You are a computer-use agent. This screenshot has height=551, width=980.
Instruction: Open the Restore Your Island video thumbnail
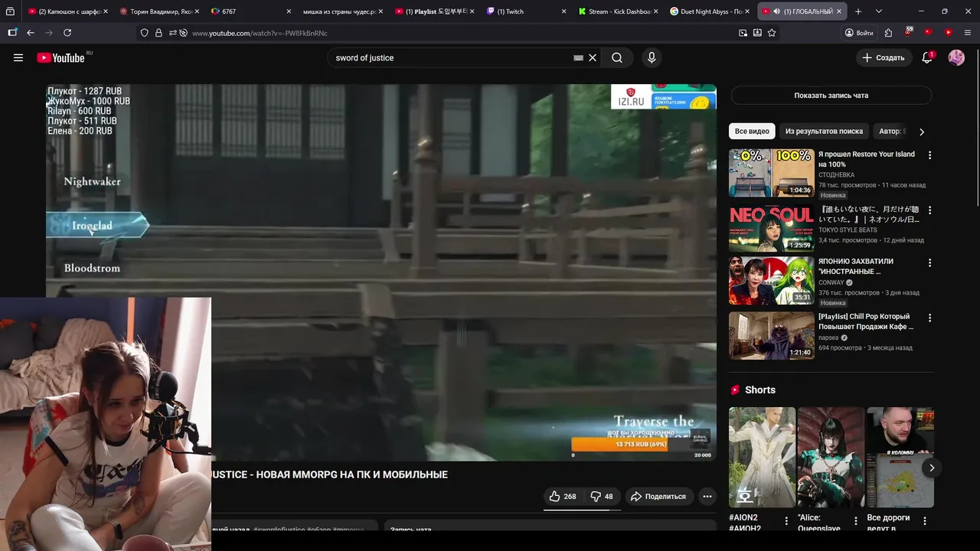771,173
